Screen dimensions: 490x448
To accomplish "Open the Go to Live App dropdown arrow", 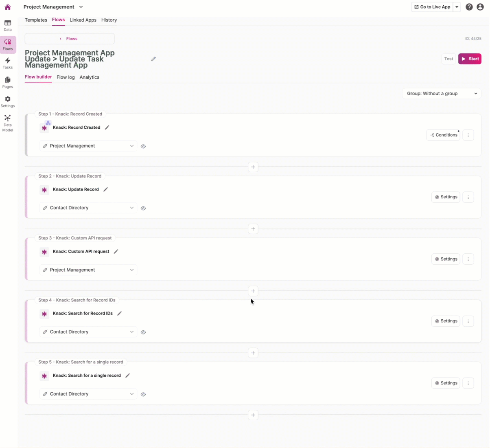I will point(457,7).
